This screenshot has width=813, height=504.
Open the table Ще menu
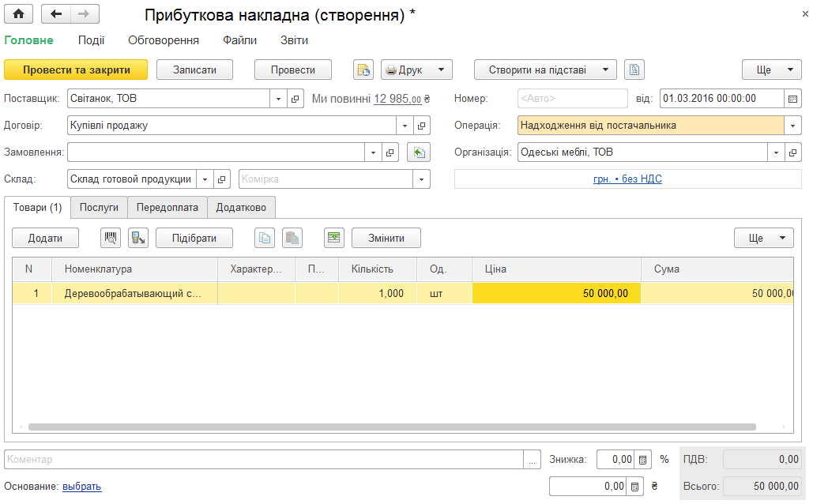[764, 238]
